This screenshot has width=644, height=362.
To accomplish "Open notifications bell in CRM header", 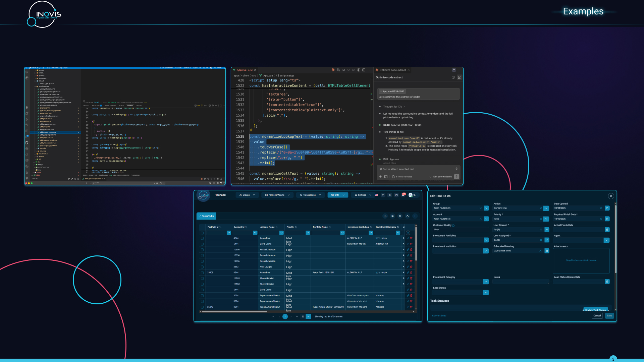I will pyautogui.click(x=404, y=195).
